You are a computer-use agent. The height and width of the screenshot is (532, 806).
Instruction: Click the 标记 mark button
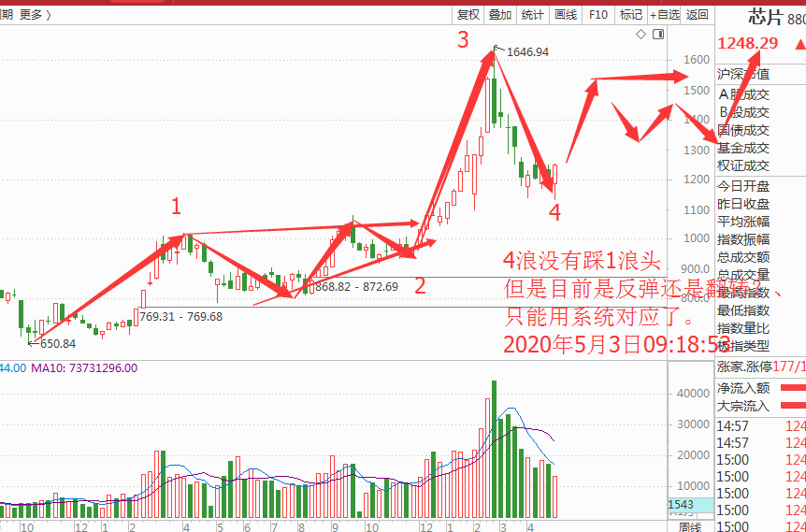631,15
